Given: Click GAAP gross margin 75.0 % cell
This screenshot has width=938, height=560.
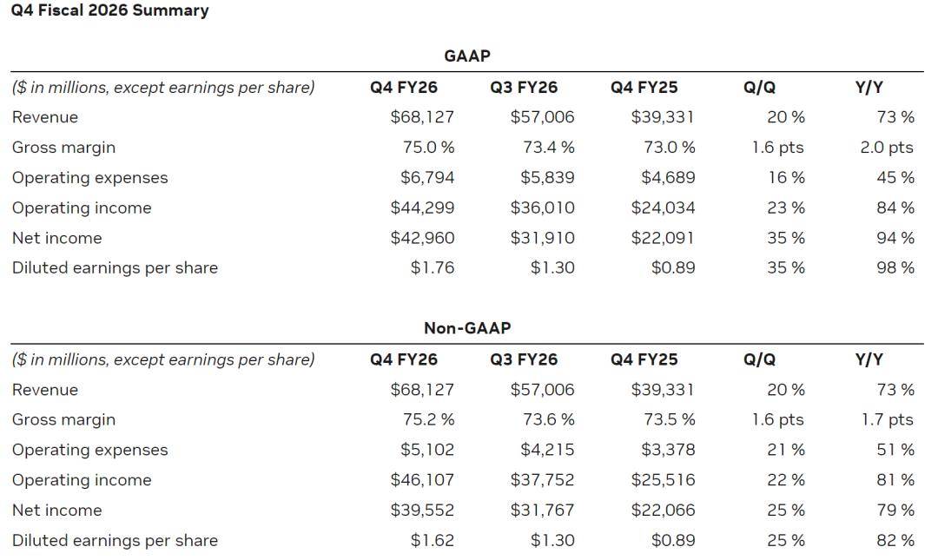Looking at the screenshot, I should pyautogui.click(x=428, y=148).
